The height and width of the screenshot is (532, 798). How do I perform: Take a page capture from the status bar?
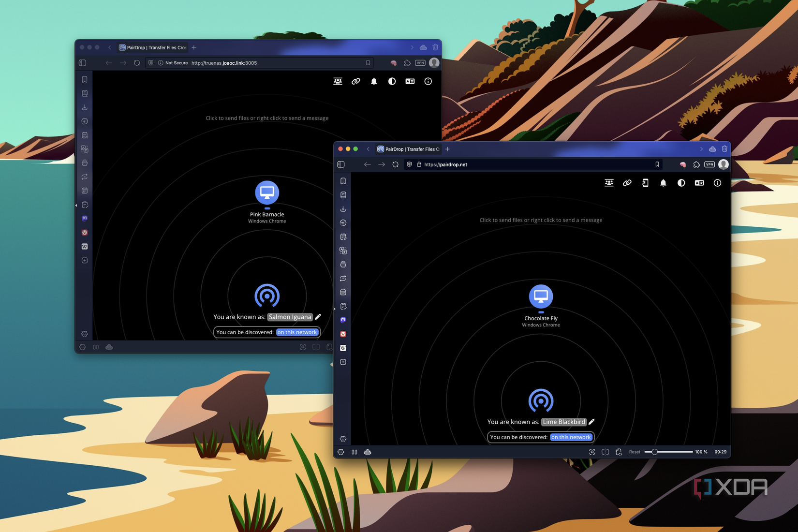(592, 452)
